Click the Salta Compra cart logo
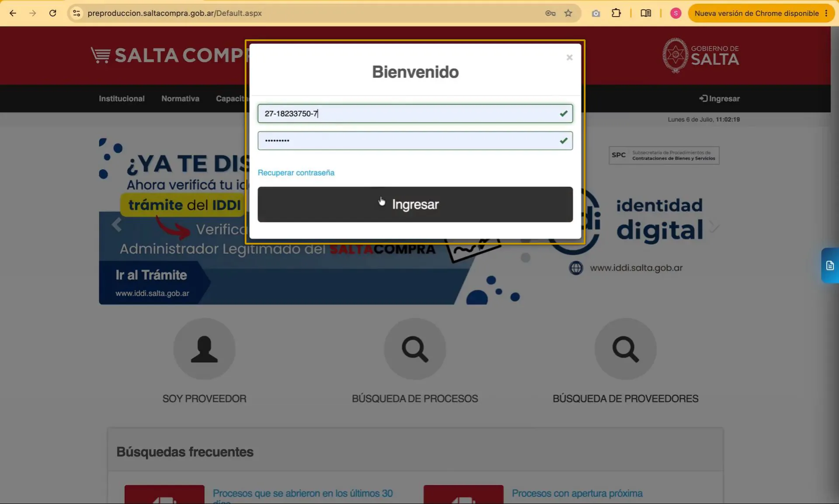 [168, 55]
